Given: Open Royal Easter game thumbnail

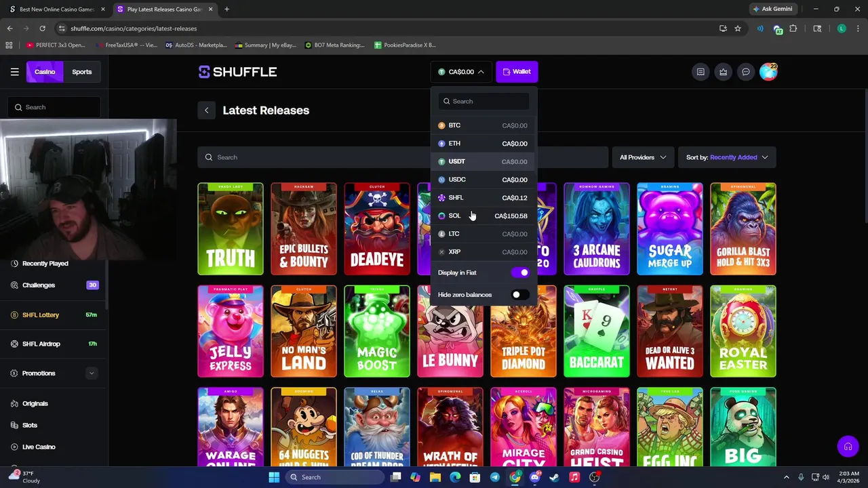Looking at the screenshot, I should (x=743, y=331).
